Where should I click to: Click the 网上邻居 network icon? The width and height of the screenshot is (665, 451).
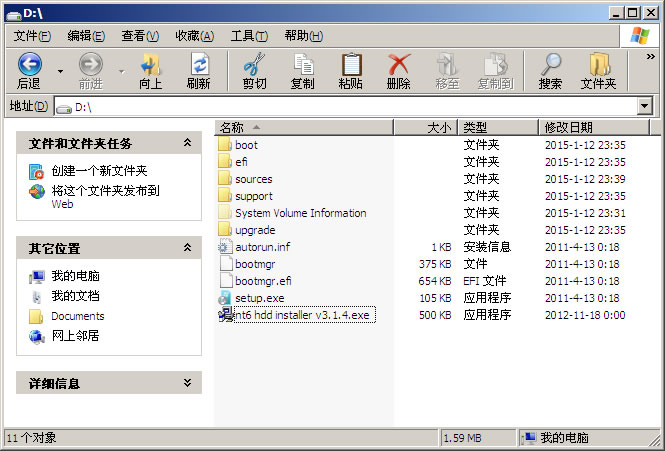37,336
